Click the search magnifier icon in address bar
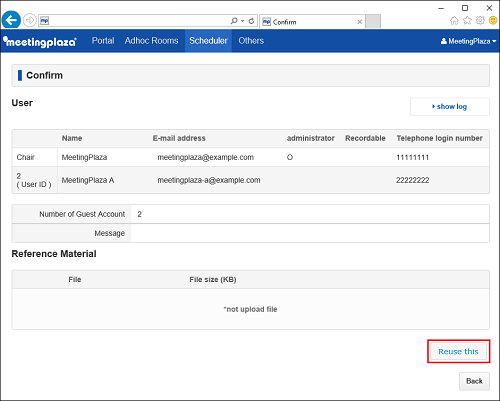 point(234,21)
